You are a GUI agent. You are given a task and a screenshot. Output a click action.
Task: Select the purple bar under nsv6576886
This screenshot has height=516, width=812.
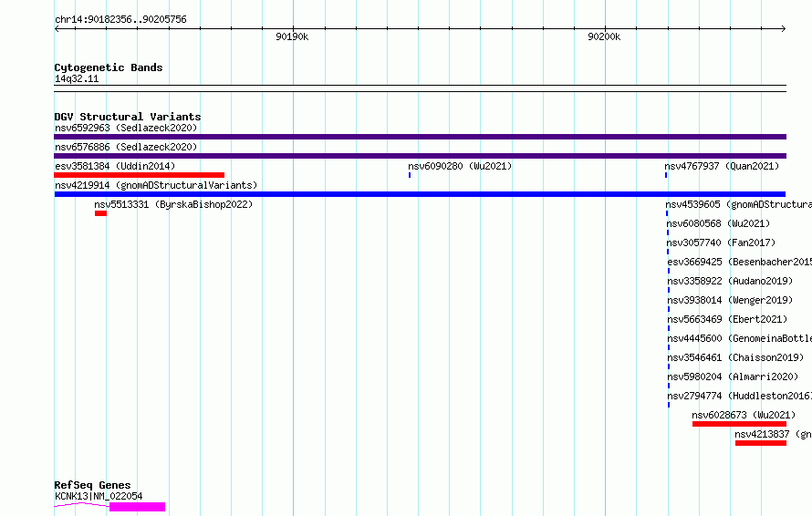pos(420,156)
